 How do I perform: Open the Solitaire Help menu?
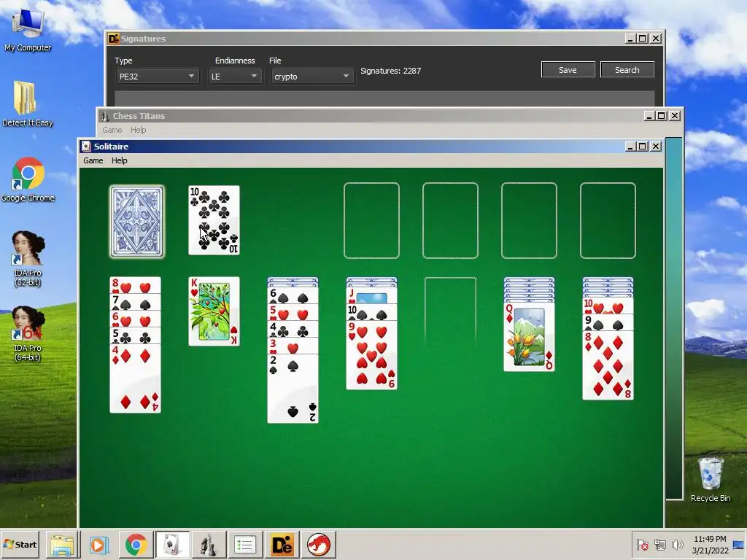tap(119, 160)
